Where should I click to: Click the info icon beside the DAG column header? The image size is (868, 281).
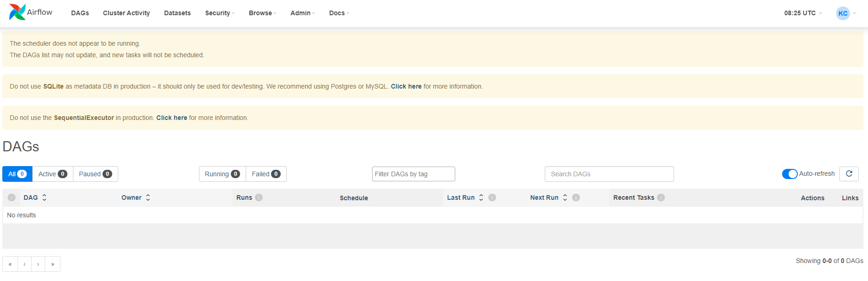click(x=12, y=197)
